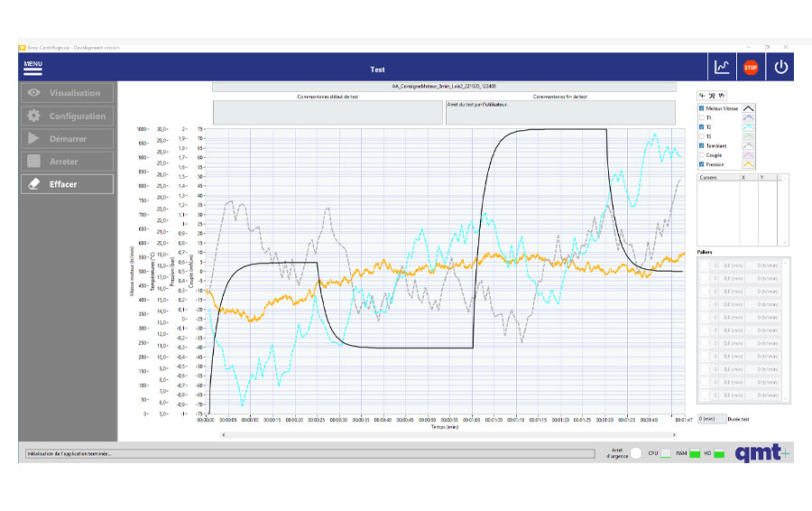Click the power icon in header
This screenshot has width=812, height=511.
click(780, 68)
